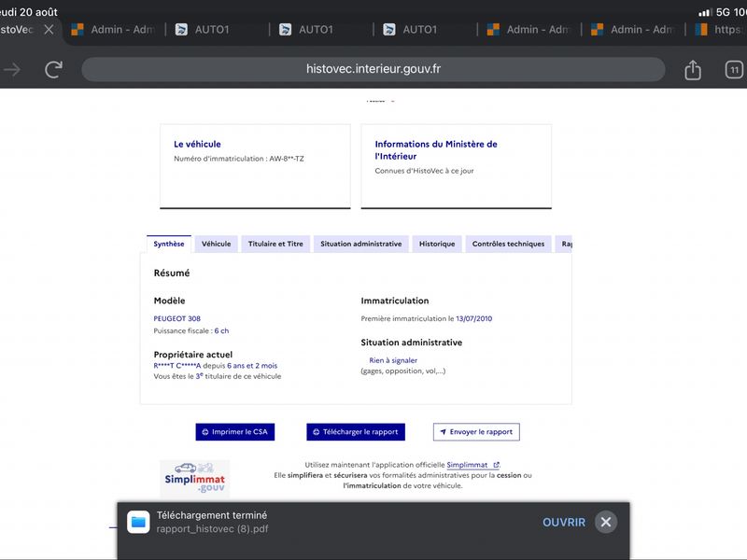Click the 6 ch fiscal power value

click(x=221, y=331)
